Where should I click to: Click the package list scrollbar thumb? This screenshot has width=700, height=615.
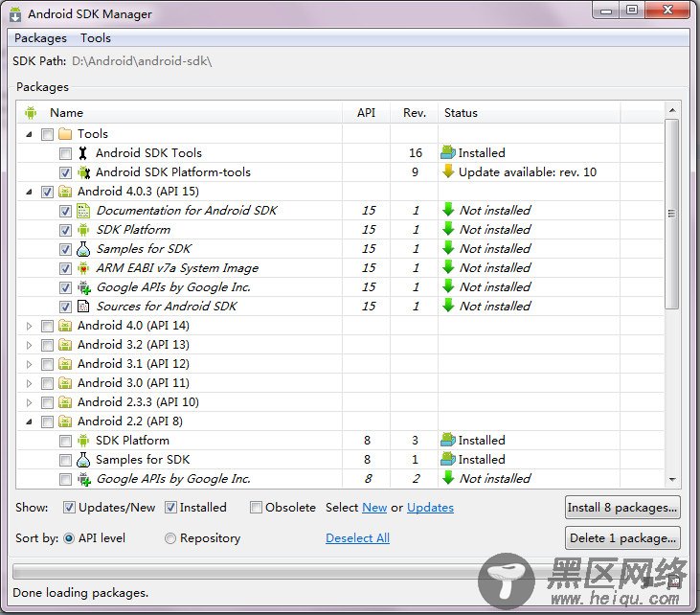[x=671, y=214]
